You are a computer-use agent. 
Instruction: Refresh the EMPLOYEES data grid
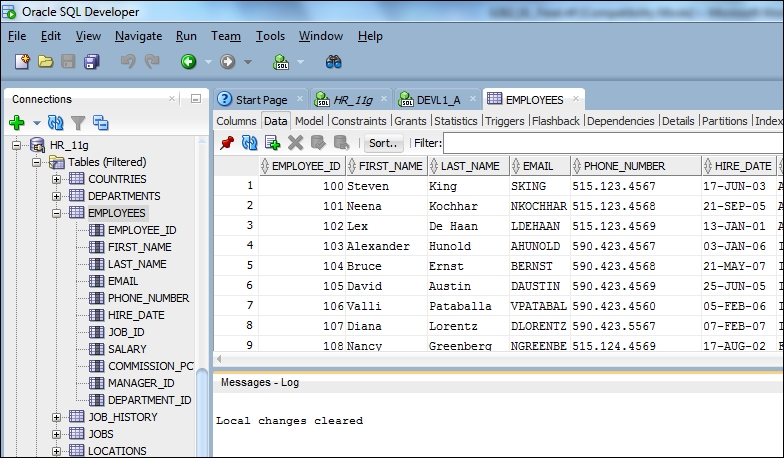250,143
